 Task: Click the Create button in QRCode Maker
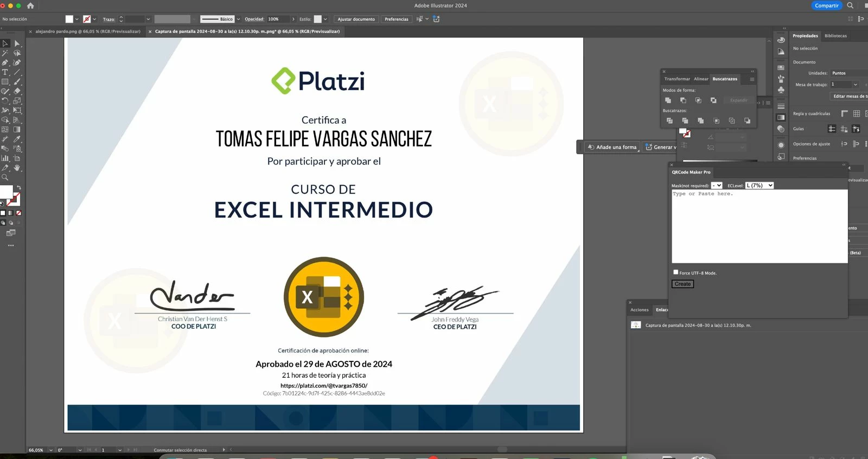coord(682,284)
